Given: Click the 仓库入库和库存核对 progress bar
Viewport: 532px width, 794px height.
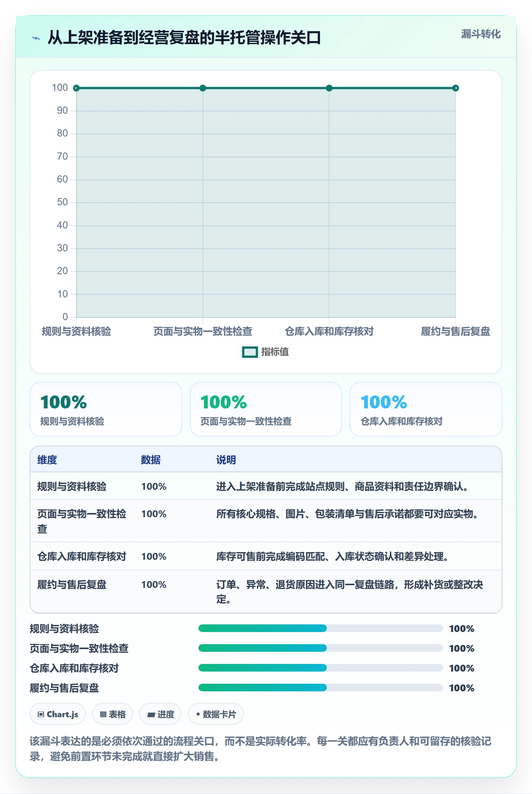Looking at the screenshot, I should (320, 668).
